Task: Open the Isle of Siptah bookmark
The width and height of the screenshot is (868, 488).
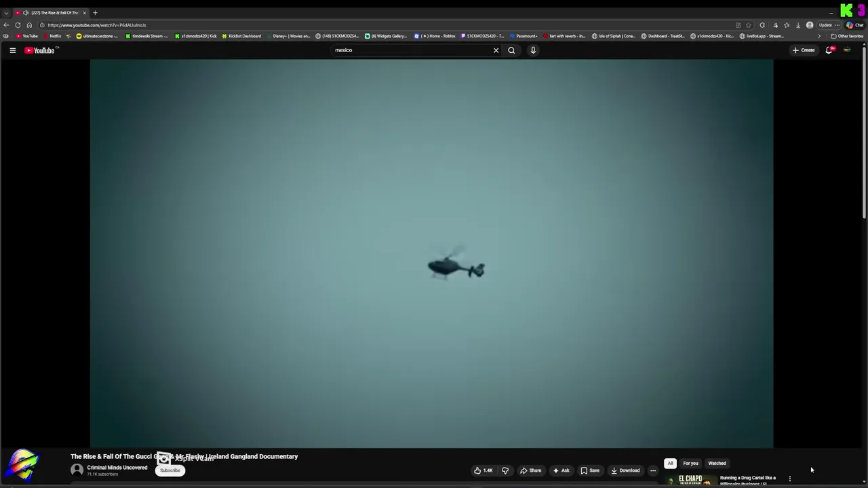Action: click(614, 36)
